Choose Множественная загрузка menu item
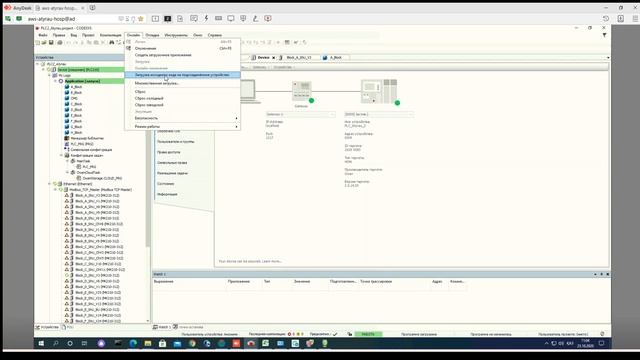This screenshot has height=360, width=640. 182,83
